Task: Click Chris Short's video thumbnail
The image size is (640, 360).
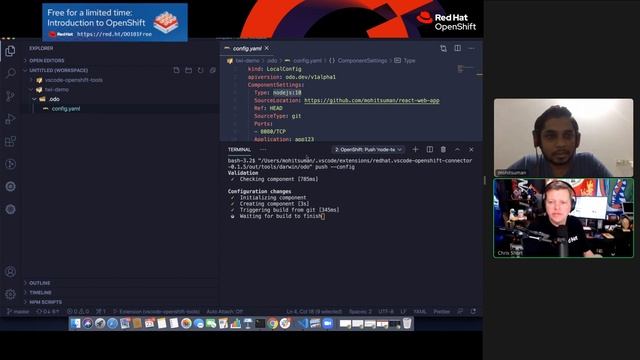Action: [x=564, y=218]
